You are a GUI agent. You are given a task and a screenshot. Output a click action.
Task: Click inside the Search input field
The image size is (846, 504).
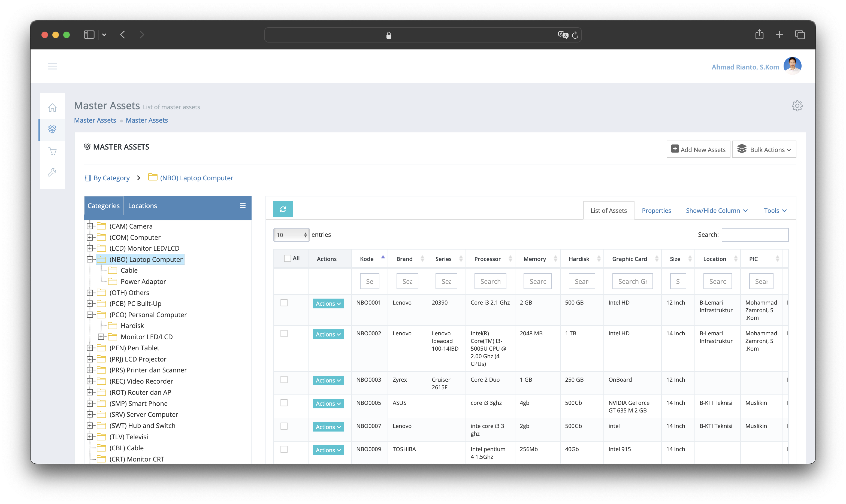pyautogui.click(x=755, y=235)
